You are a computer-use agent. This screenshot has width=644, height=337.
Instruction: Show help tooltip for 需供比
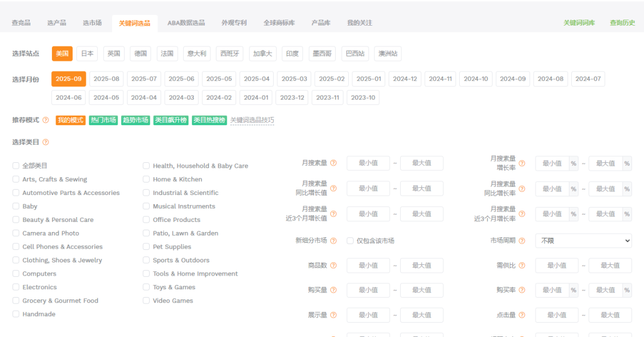point(522,265)
